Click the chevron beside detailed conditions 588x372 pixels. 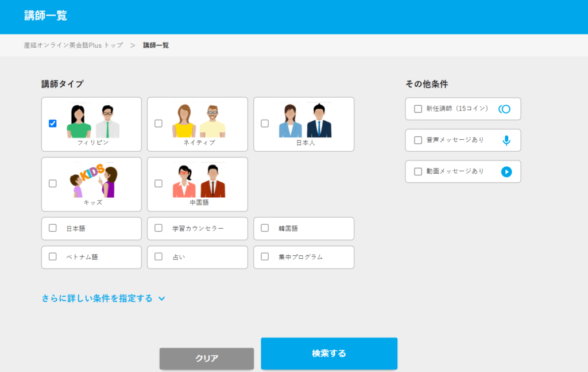(161, 299)
